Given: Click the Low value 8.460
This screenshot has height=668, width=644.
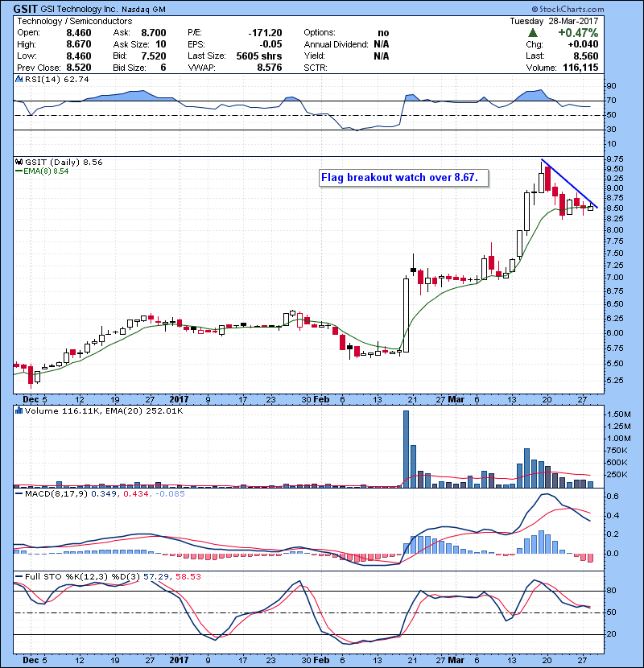Looking at the screenshot, I should click(x=79, y=56).
